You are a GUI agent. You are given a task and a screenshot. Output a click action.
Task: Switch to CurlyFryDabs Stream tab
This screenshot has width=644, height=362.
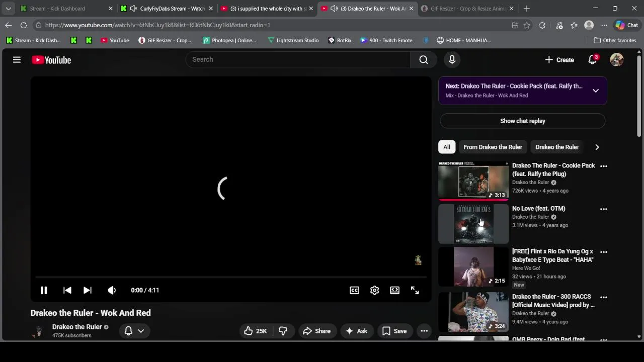(x=166, y=9)
